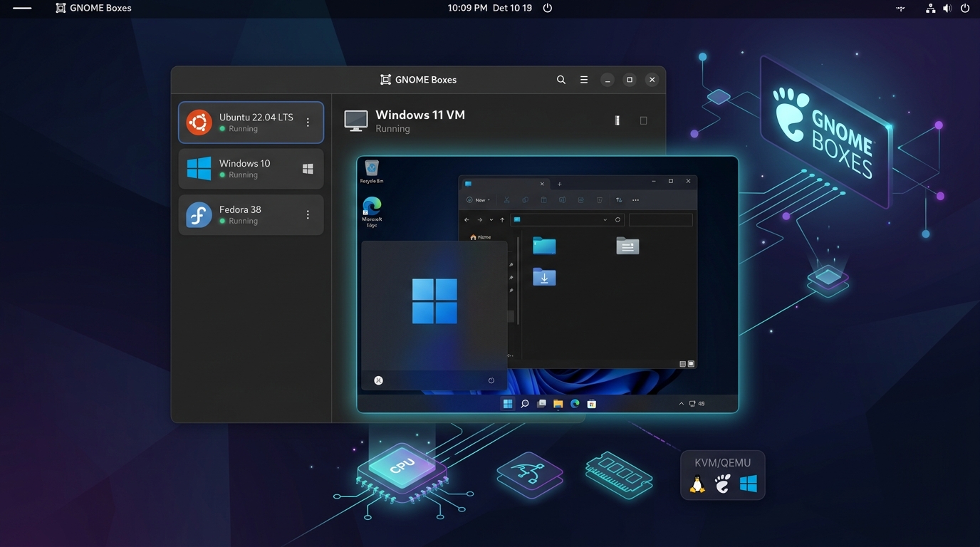Viewport: 980px width, 547px height.
Task: Open search in GNOME Boxes header
Action: [561, 80]
